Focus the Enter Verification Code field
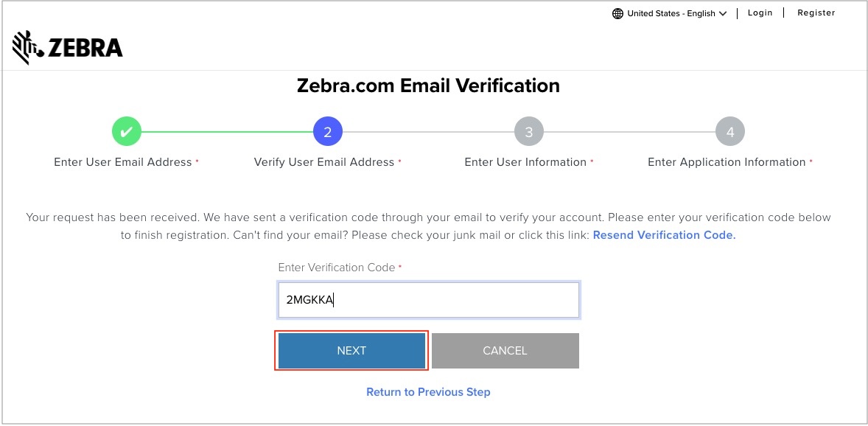Screen dimensions: 868x426 pyautogui.click(x=429, y=300)
